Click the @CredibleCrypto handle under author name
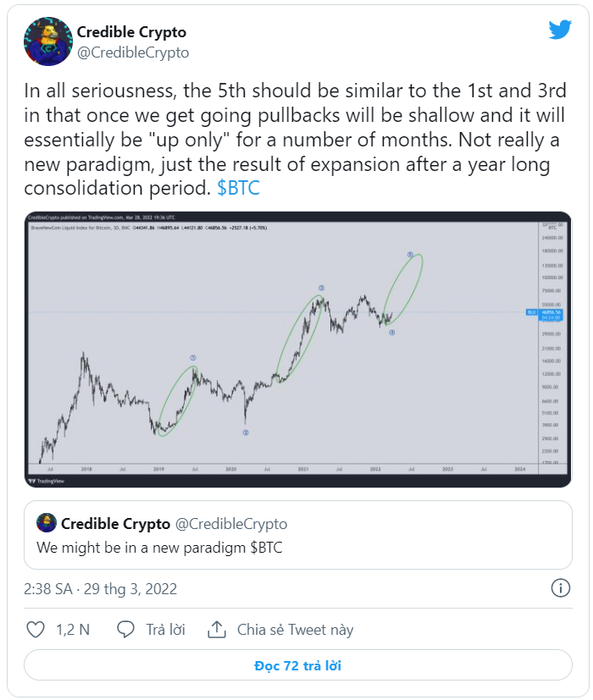The image size is (593, 700). [133, 52]
